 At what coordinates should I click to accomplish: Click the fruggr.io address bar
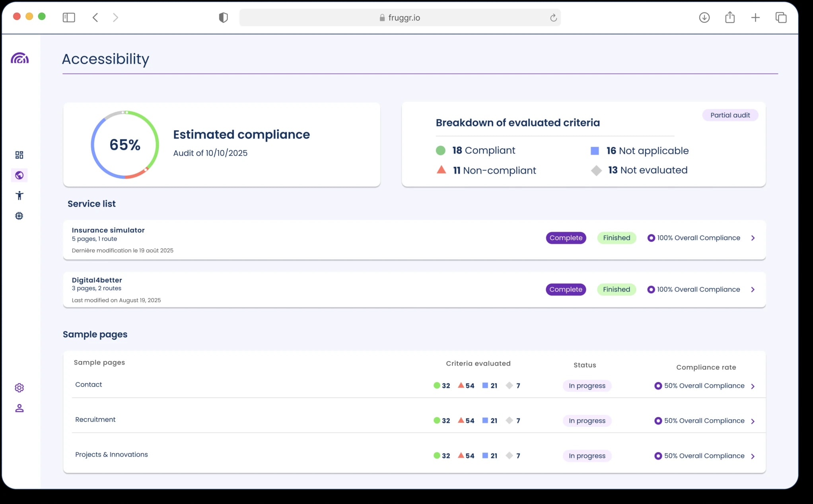coord(400,17)
